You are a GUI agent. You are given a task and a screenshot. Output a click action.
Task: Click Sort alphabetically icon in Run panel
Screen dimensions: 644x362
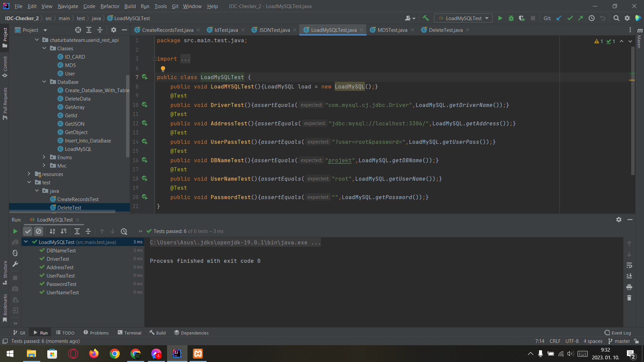click(52, 231)
